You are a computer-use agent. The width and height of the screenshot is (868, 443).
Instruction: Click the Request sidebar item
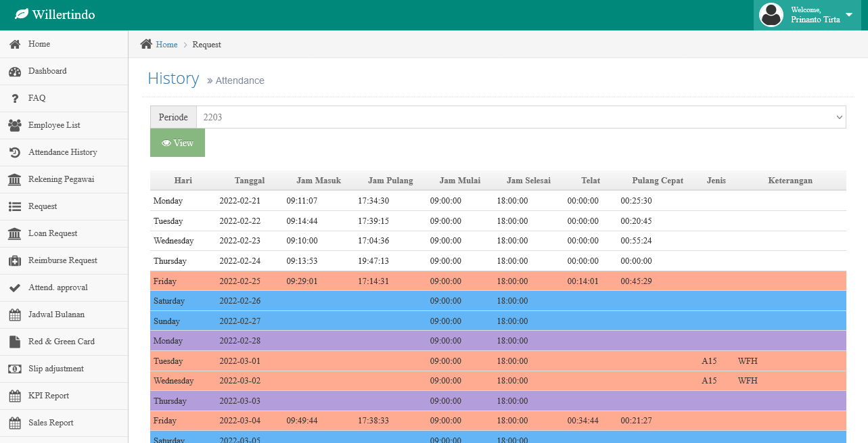[x=64, y=206]
